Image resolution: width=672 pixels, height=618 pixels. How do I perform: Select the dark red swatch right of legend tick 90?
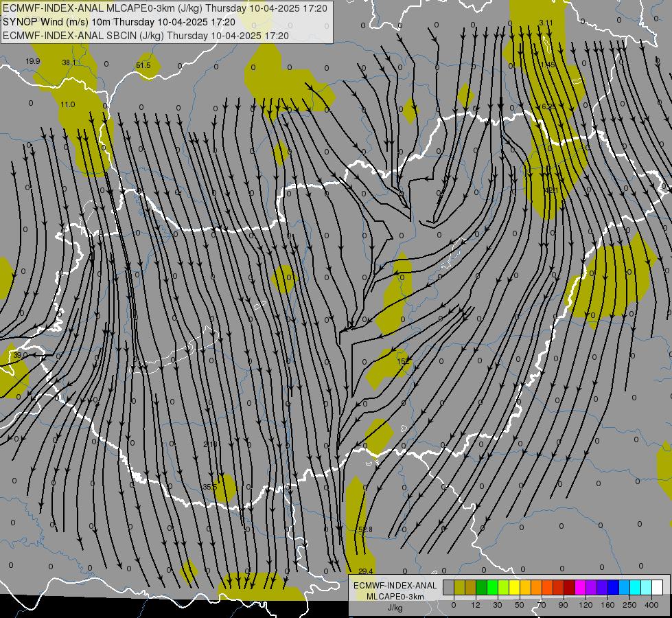570,587
